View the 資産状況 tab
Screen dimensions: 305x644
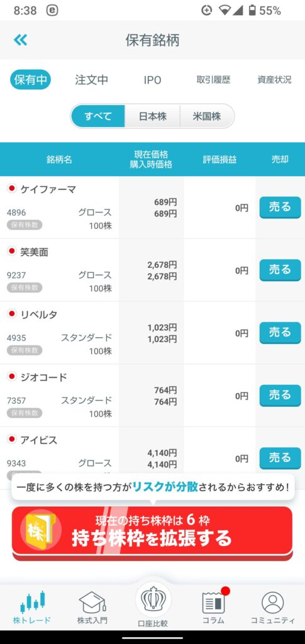[274, 80]
